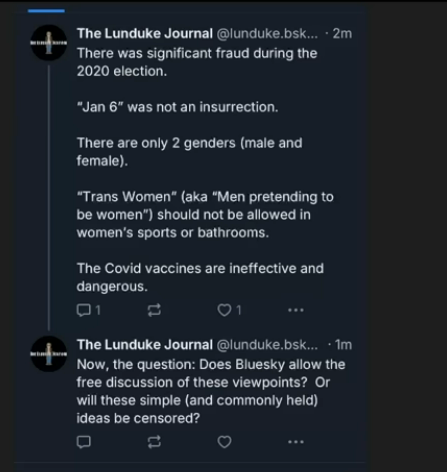The width and height of the screenshot is (447, 472).
Task: Reply to the Bluesky question post
Action: coord(83,442)
